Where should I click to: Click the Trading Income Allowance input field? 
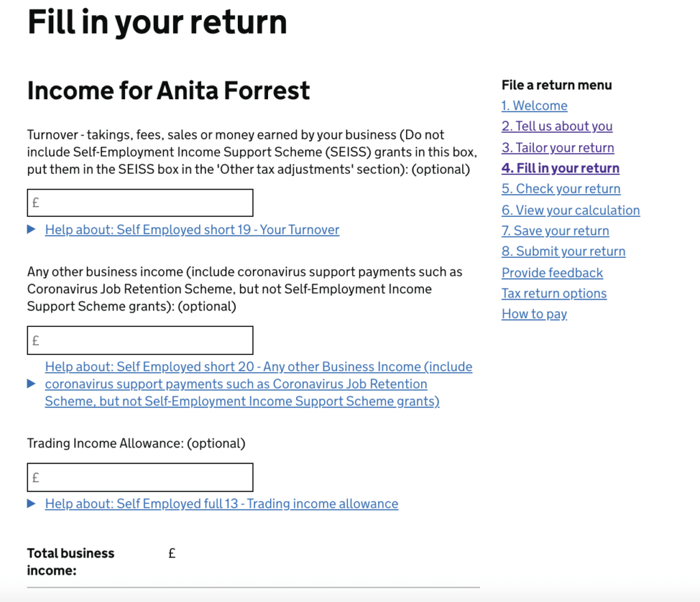[140, 477]
